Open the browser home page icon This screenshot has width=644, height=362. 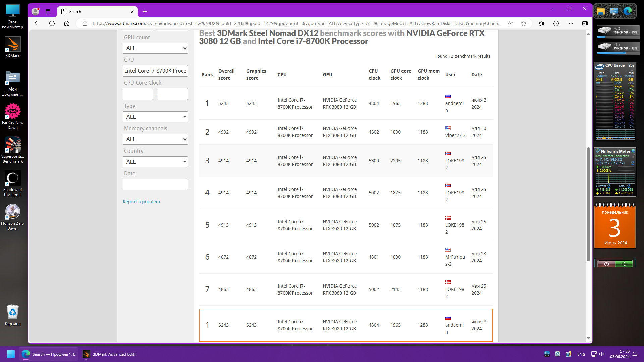[67, 23]
